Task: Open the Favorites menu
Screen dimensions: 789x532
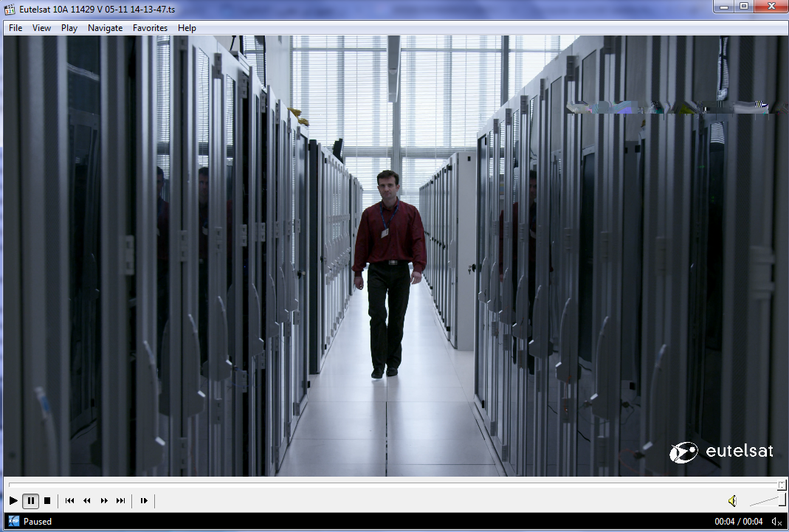Action: pos(150,28)
